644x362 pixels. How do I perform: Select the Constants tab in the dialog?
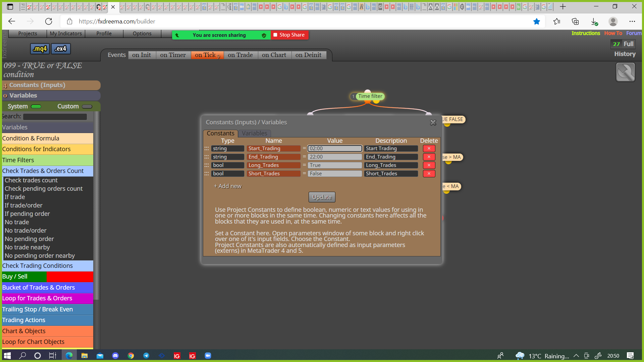(220, 133)
